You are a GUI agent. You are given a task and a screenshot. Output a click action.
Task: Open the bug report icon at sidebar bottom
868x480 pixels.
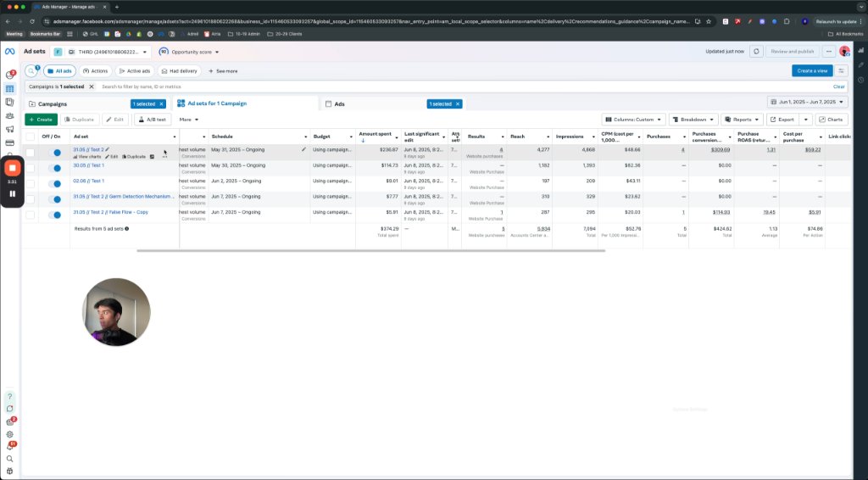pyautogui.click(x=9, y=472)
